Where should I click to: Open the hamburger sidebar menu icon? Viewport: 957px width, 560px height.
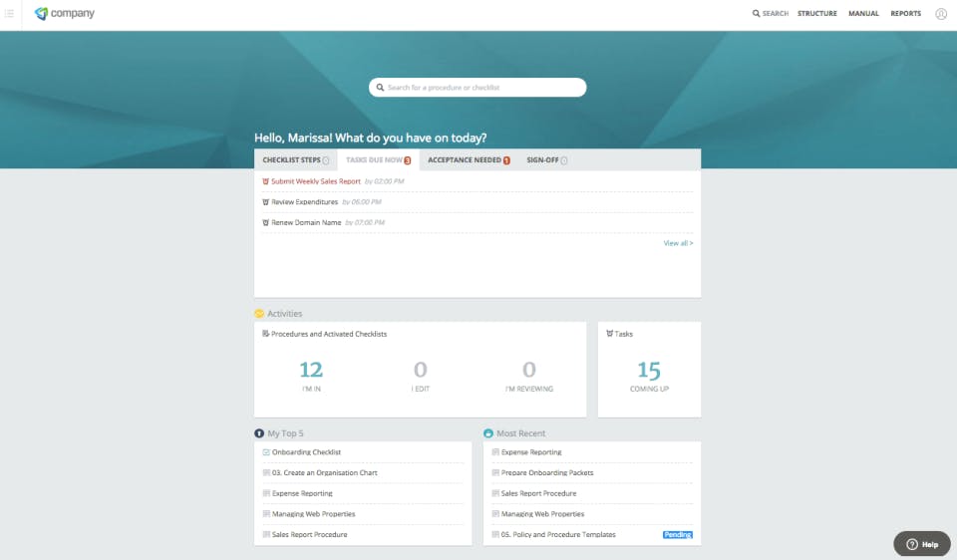coord(9,13)
